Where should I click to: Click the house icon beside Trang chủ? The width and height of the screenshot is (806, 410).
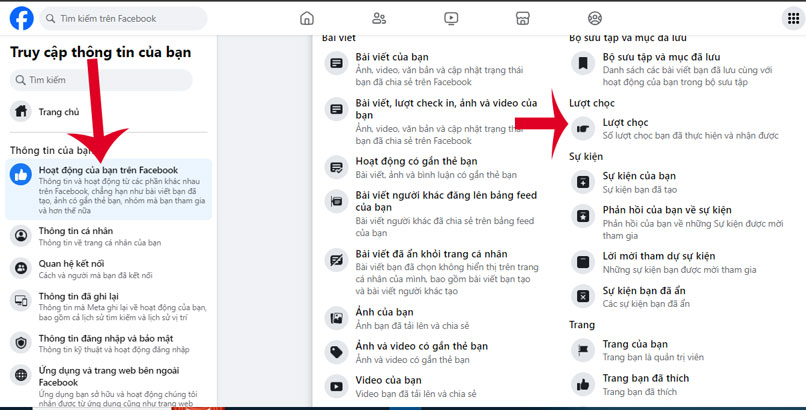pos(21,111)
